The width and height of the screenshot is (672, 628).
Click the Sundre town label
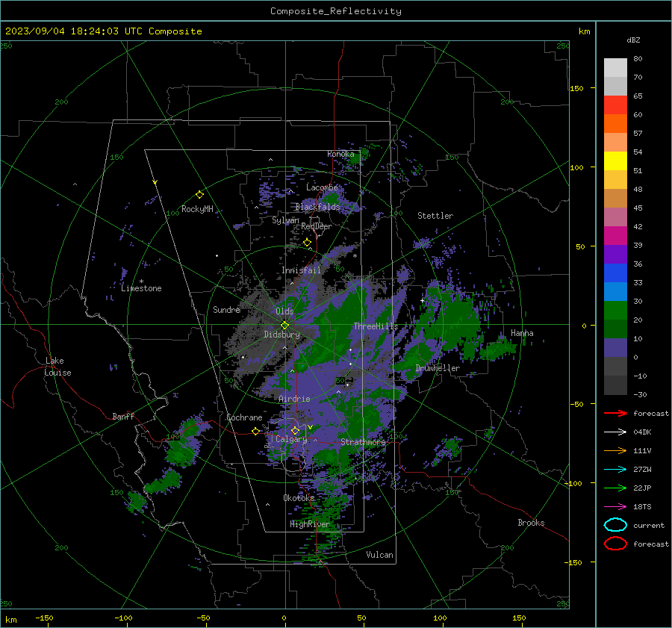tap(226, 309)
